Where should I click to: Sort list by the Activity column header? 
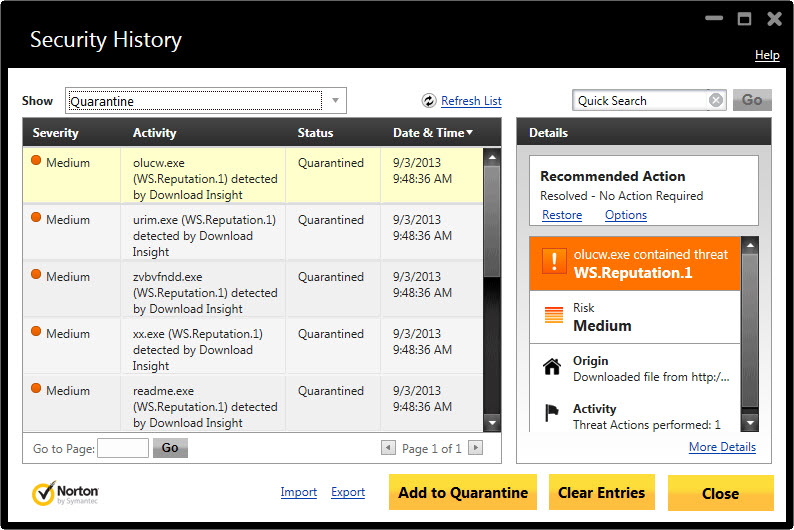(154, 133)
